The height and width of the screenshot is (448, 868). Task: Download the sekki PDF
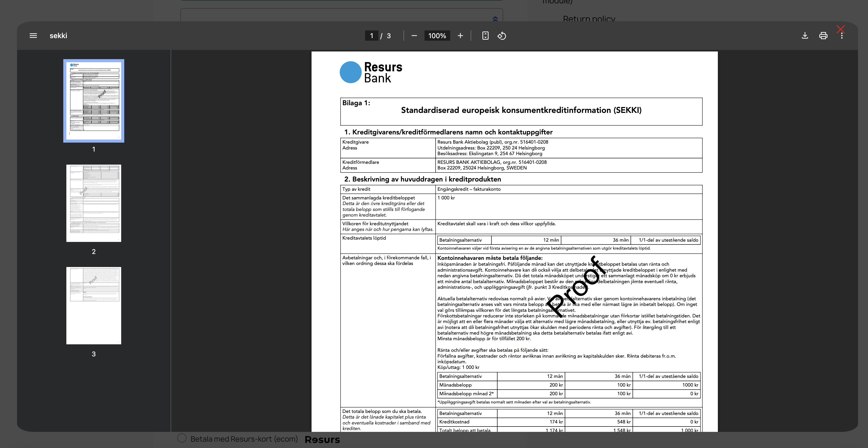tap(805, 36)
